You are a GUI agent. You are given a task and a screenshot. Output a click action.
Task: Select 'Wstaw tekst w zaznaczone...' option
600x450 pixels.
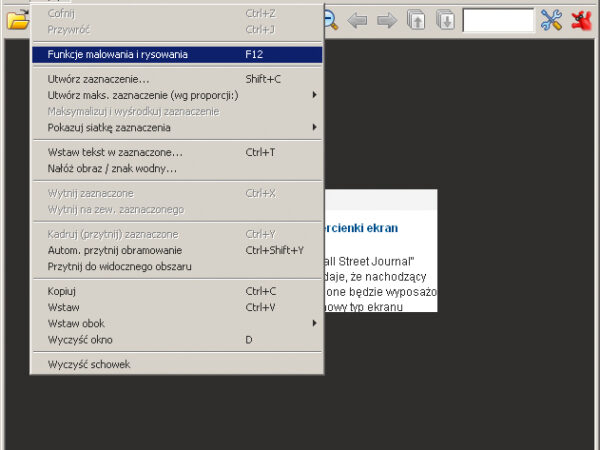click(115, 152)
